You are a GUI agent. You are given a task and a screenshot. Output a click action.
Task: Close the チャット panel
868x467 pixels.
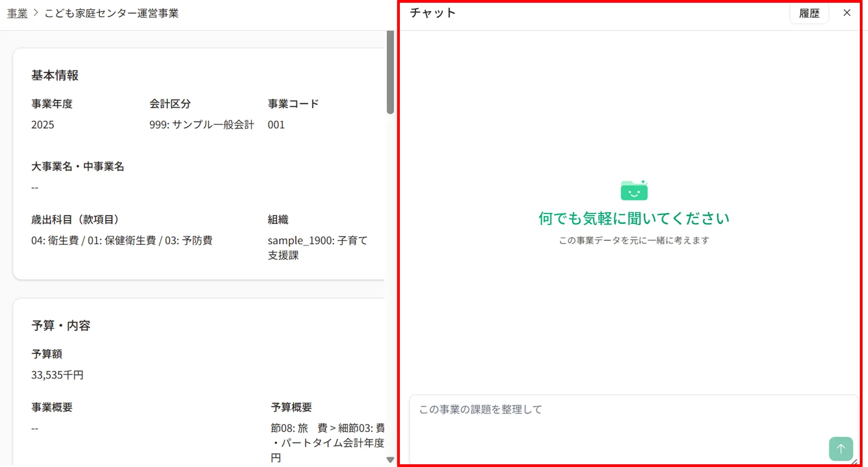(847, 13)
